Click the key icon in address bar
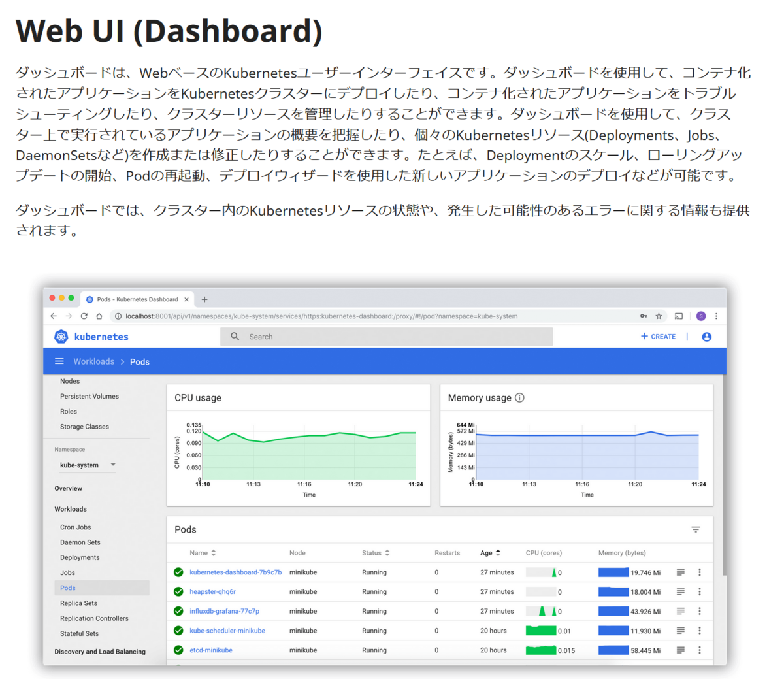 coord(644,316)
